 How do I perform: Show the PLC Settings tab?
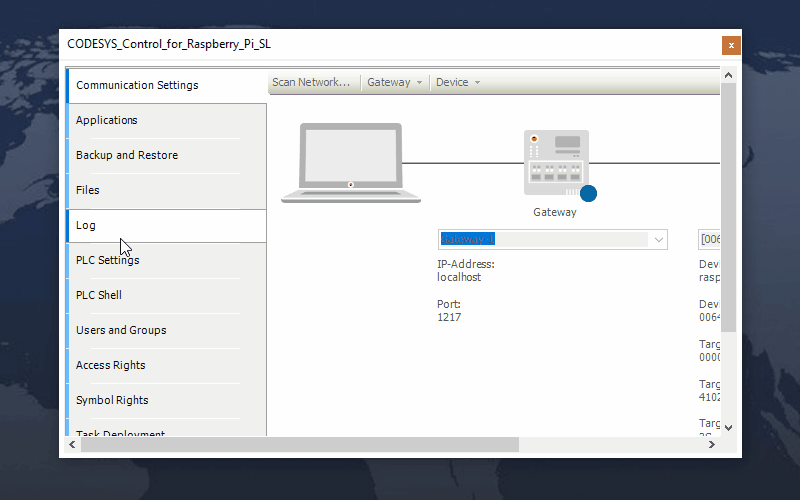pyautogui.click(x=108, y=260)
